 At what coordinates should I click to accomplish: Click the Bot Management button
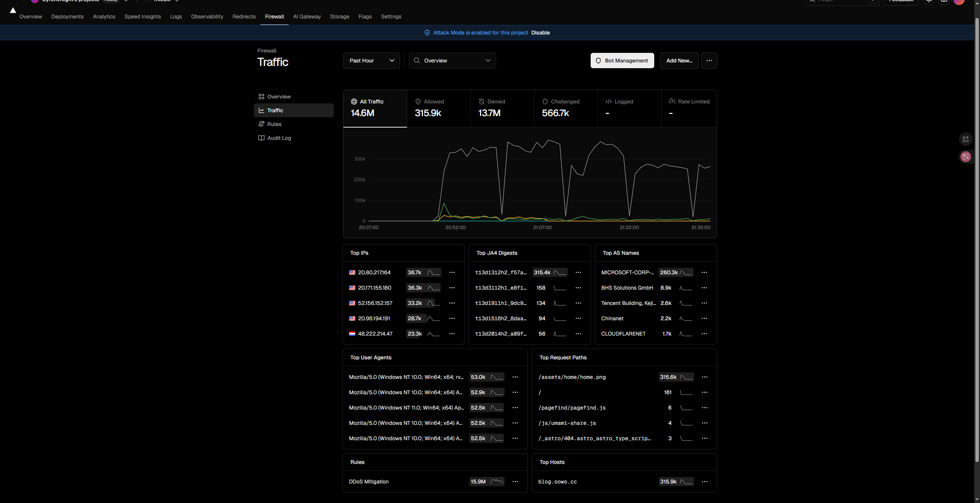click(622, 61)
